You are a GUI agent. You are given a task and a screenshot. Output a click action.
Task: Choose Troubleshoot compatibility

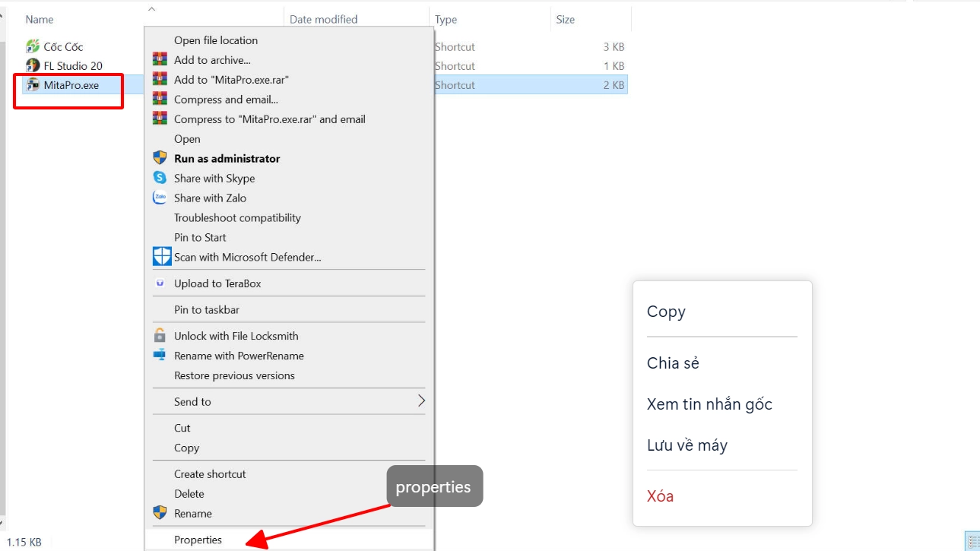coord(237,217)
